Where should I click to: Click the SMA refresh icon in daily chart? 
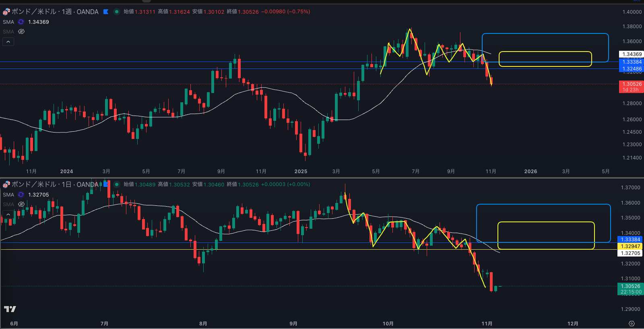(21, 195)
